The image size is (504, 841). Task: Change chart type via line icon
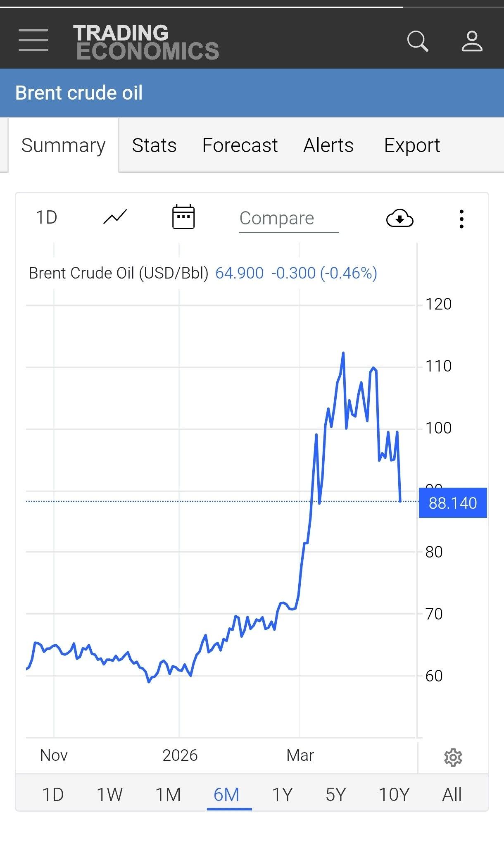[115, 217]
